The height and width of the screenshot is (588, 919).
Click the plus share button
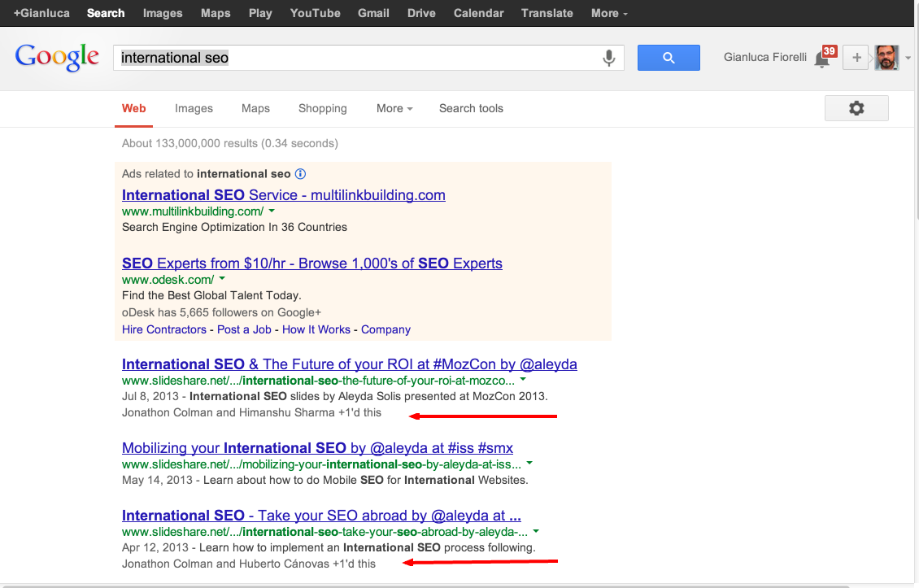856,58
